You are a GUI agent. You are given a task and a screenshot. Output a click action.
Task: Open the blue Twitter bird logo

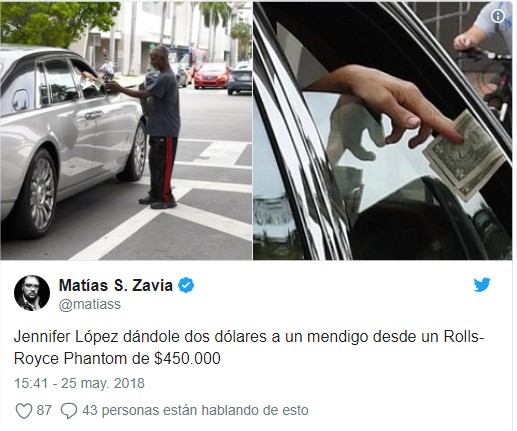point(482,285)
